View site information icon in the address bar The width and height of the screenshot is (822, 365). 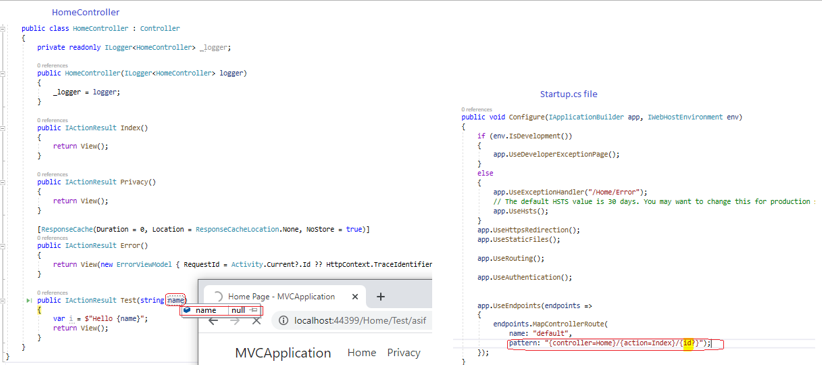point(284,320)
